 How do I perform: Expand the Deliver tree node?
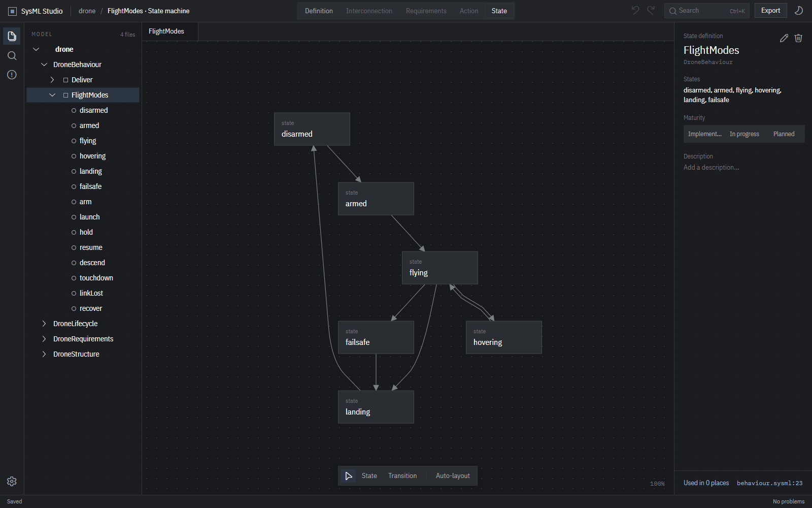[x=52, y=80]
